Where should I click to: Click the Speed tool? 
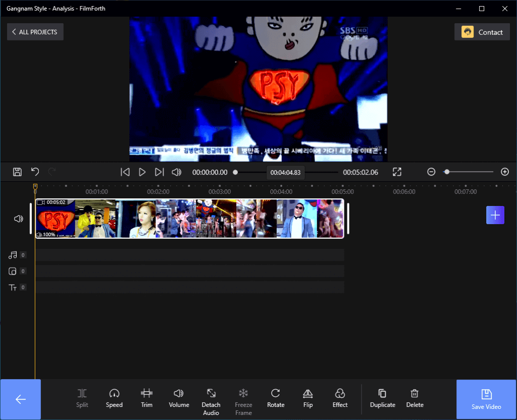[x=114, y=398]
